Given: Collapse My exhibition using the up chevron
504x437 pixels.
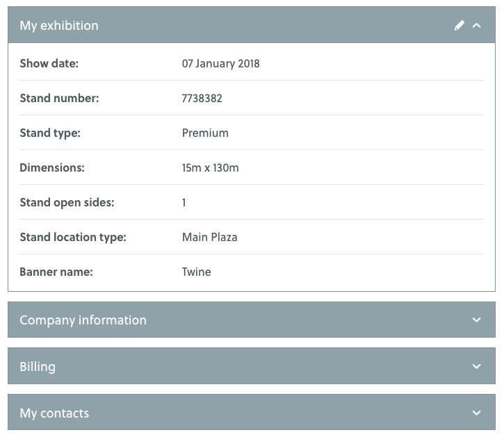Looking at the screenshot, I should [477, 26].
